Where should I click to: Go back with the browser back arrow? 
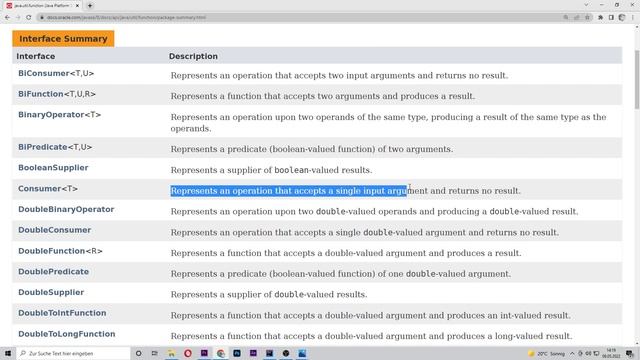click(7, 18)
